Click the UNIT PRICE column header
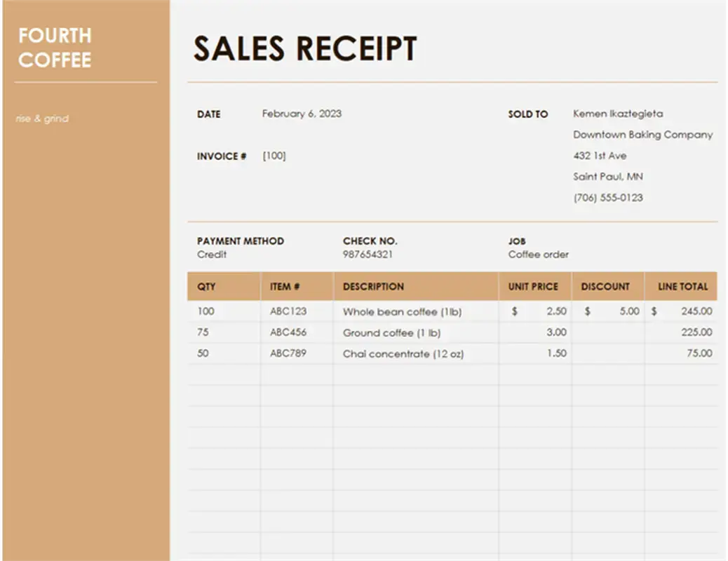The height and width of the screenshot is (561, 728). (x=534, y=286)
